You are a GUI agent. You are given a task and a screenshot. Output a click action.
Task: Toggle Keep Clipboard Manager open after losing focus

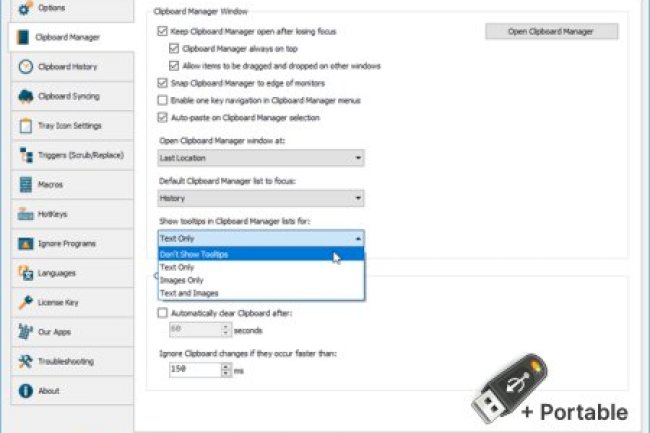point(163,32)
